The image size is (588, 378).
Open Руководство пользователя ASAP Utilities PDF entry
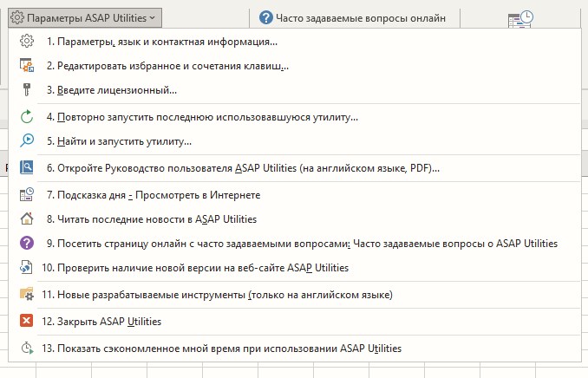coord(294,168)
